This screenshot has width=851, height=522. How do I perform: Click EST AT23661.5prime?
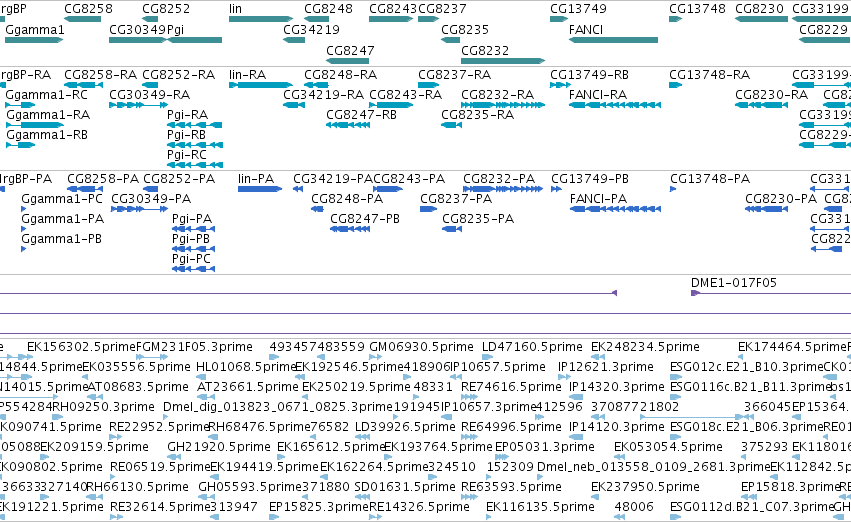[247, 387]
